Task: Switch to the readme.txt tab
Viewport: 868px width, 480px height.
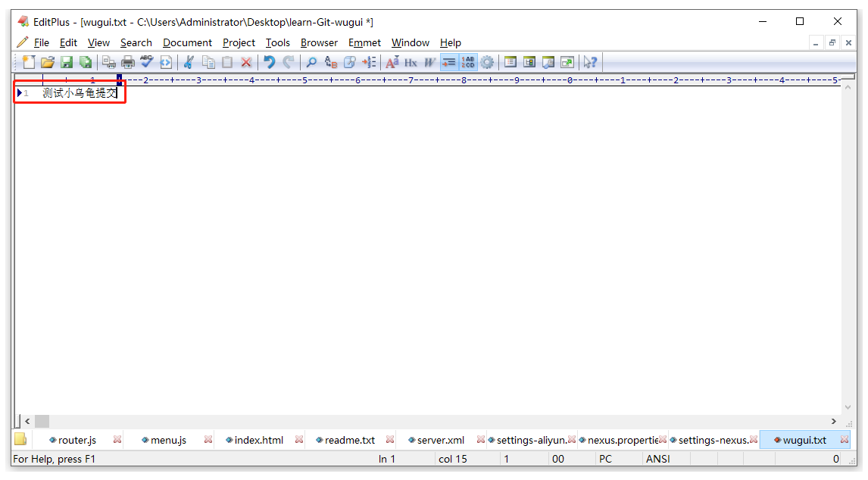Action: pyautogui.click(x=349, y=440)
